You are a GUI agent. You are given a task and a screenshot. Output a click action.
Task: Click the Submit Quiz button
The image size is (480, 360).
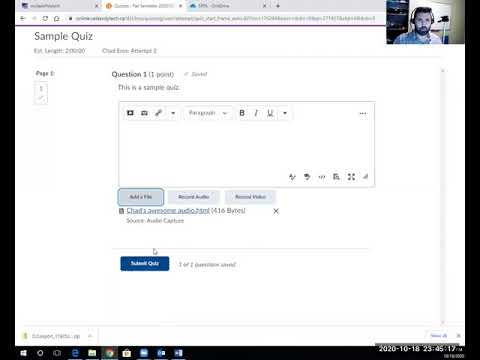[x=145, y=264]
